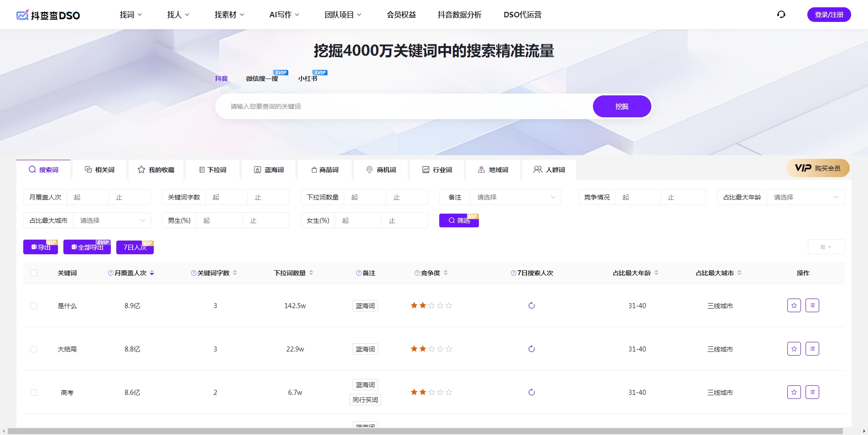The height and width of the screenshot is (435, 868).
Task: Switch to the 下拉词 tab
Action: click(213, 170)
